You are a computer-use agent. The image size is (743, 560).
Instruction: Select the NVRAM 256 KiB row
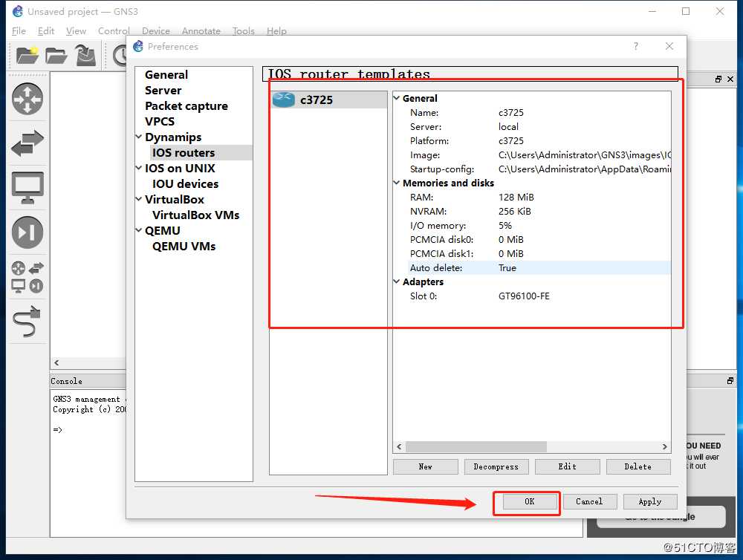click(539, 212)
